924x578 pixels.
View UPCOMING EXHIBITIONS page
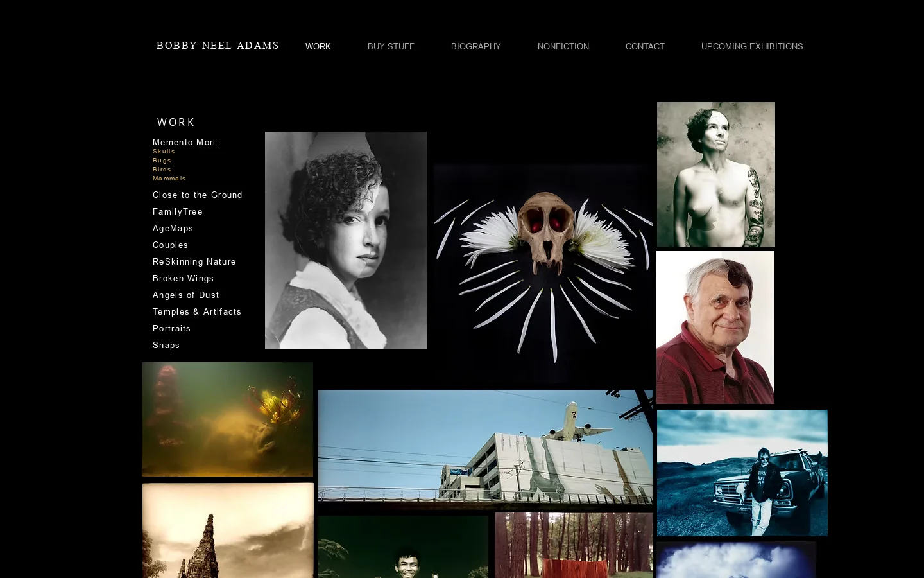[752, 46]
